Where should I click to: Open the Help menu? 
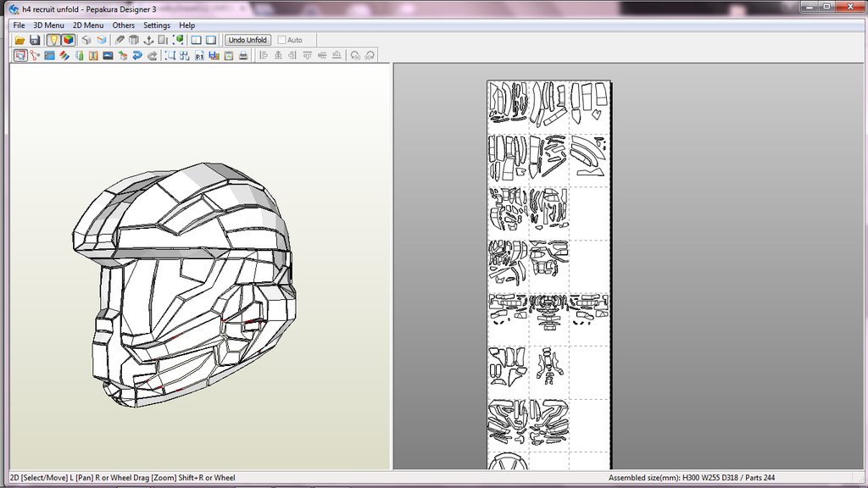(x=186, y=25)
